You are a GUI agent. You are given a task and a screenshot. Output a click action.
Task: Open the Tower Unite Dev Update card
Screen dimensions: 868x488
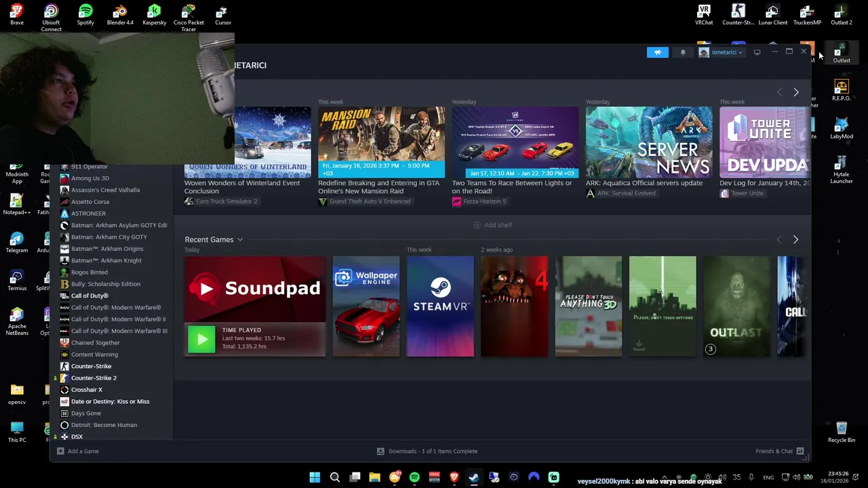coord(765,142)
